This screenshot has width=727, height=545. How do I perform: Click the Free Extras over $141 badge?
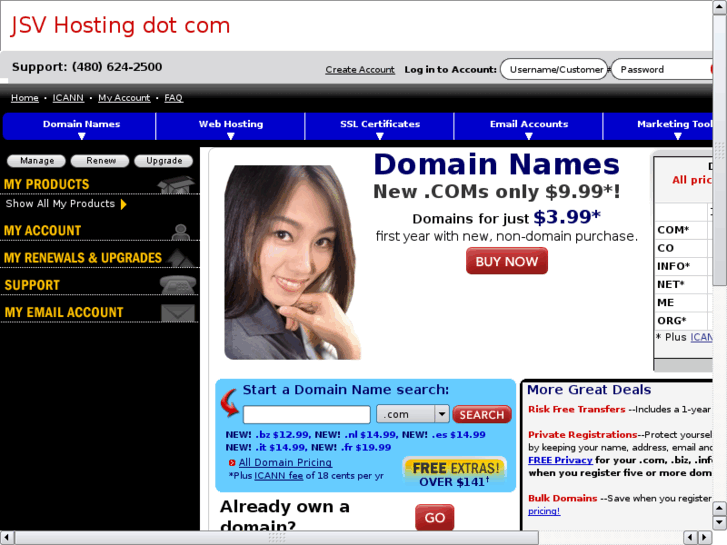(455, 473)
